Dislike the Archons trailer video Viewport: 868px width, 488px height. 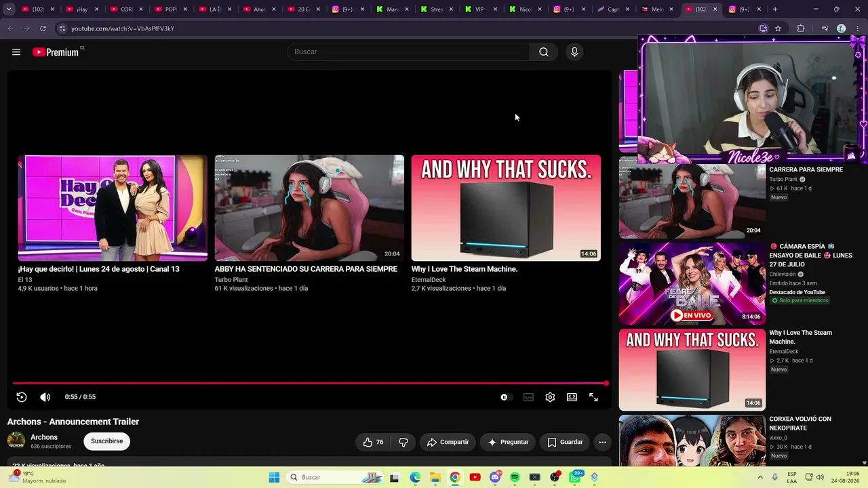403,442
